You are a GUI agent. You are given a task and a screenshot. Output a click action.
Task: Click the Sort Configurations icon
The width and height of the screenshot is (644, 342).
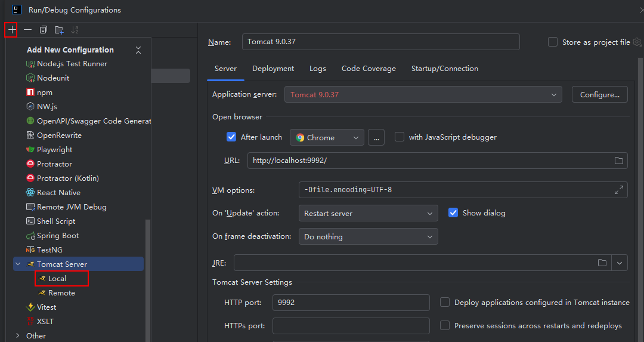click(75, 30)
